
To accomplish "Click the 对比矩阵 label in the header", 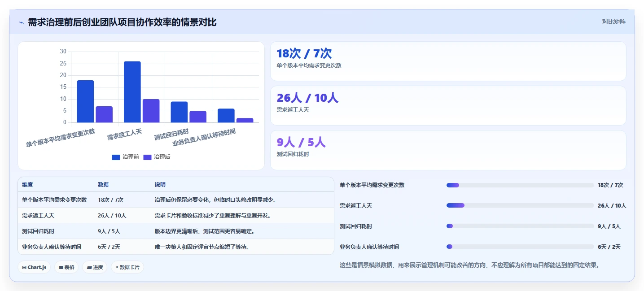I will click(614, 22).
